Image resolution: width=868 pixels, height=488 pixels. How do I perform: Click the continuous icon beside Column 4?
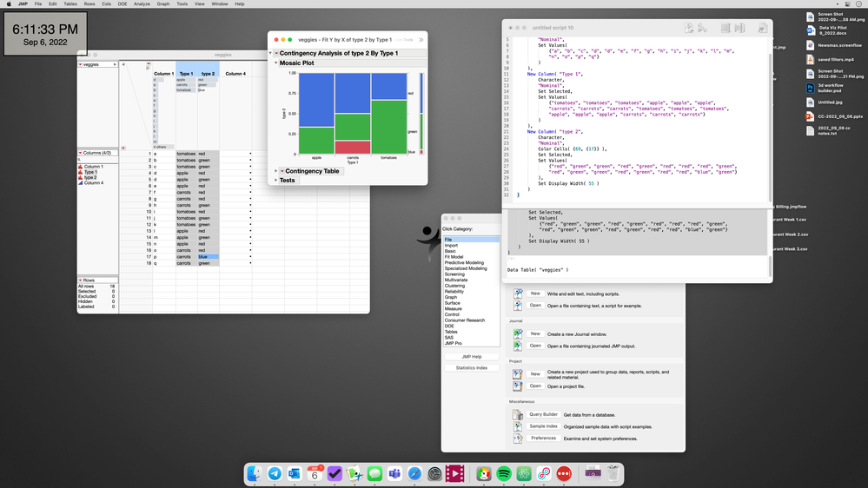click(80, 182)
